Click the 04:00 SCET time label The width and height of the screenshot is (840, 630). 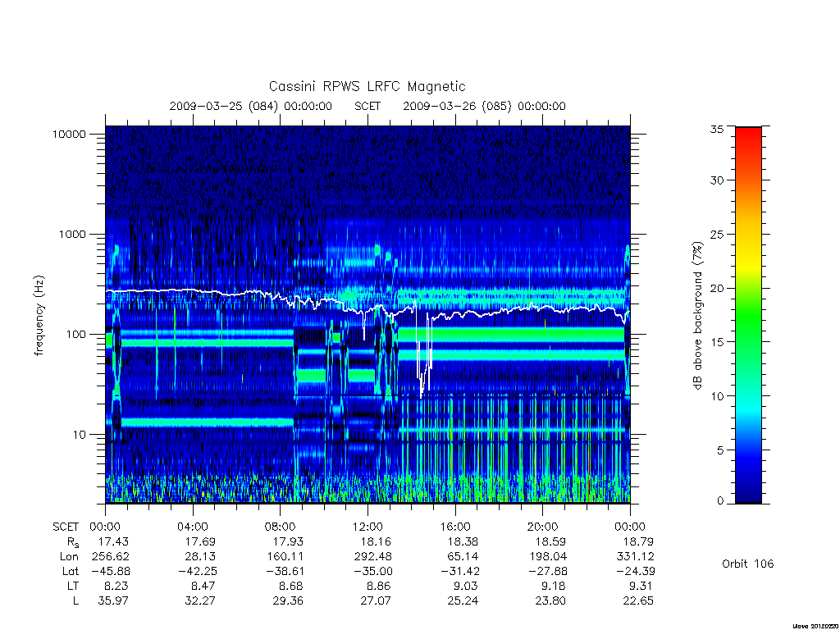click(x=192, y=527)
